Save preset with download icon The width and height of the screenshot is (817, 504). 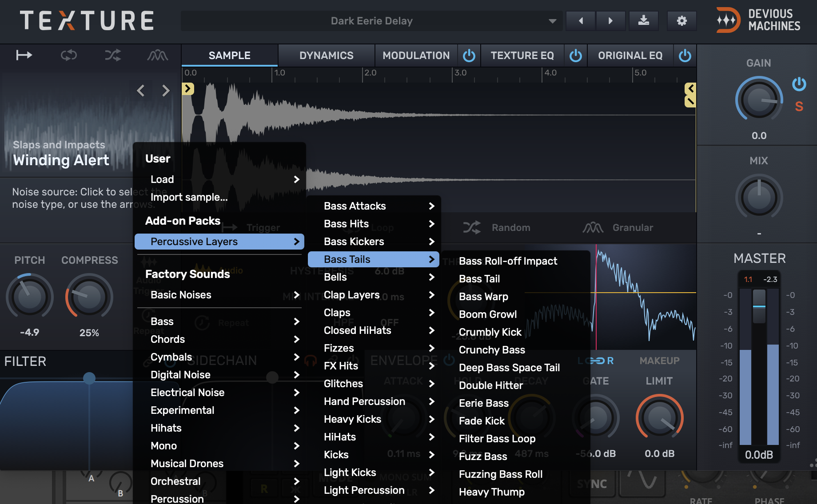point(643,21)
